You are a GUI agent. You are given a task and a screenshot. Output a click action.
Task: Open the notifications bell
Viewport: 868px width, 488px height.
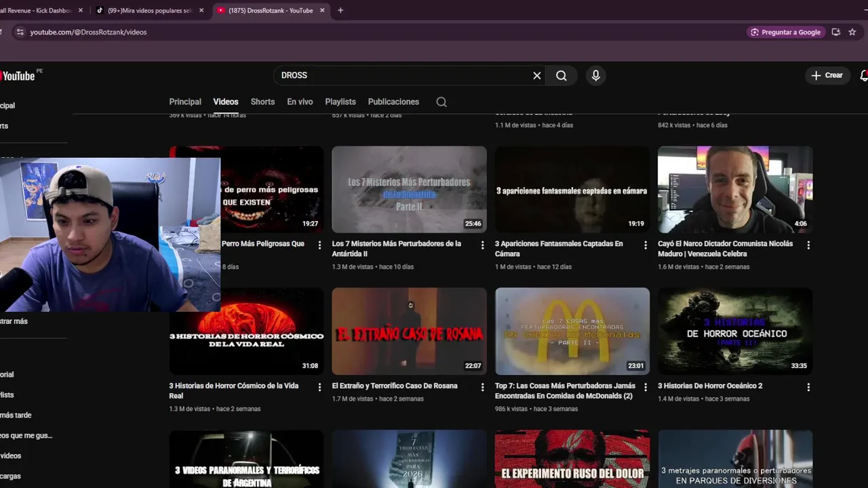click(864, 75)
